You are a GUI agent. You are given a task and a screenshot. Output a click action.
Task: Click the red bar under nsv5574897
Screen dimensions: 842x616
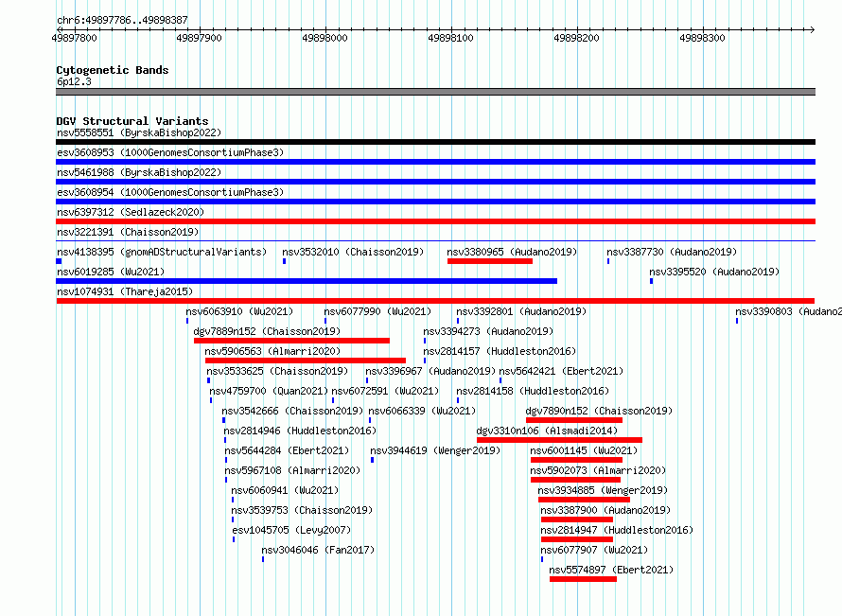(583, 579)
